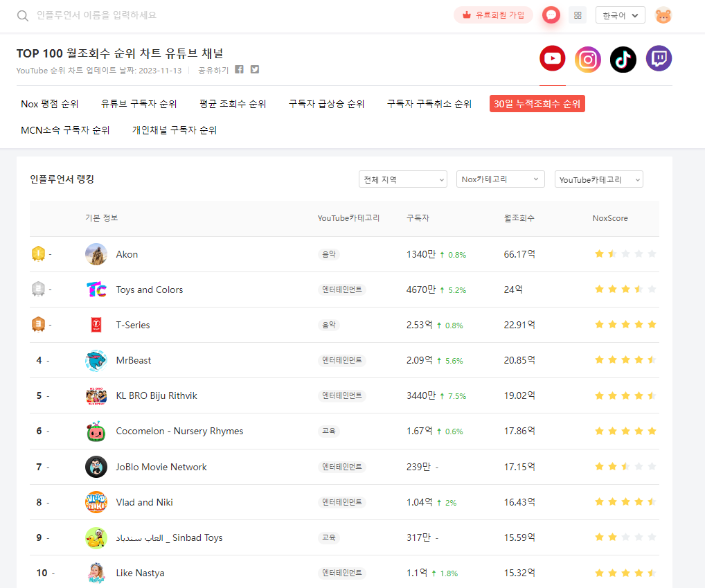Click subscriber count 2.09억 for MrBeast

pyautogui.click(x=419, y=361)
